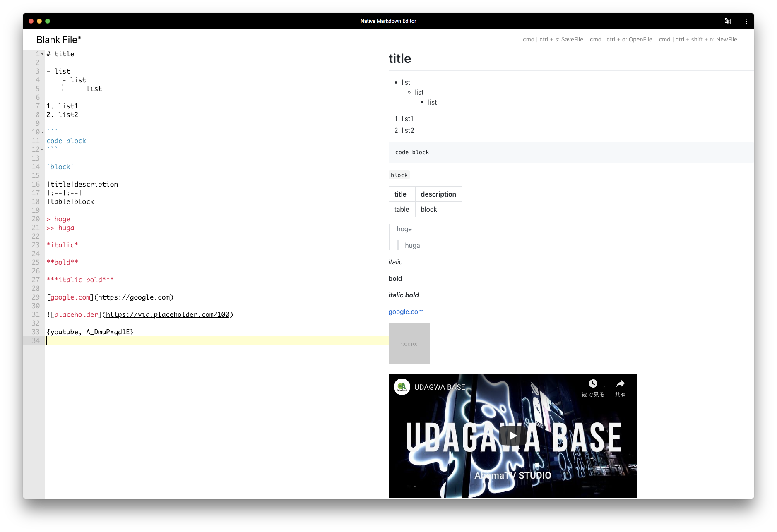Viewport: 777px width, 532px height.
Task: Click '1. list1' line in editor
Action: 62,106
